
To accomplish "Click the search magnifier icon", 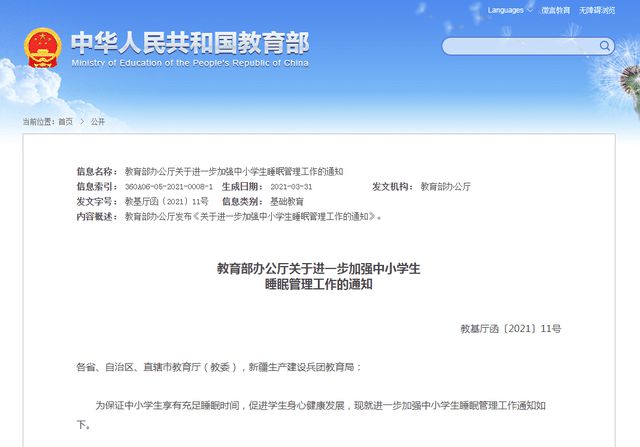I will [605, 46].
